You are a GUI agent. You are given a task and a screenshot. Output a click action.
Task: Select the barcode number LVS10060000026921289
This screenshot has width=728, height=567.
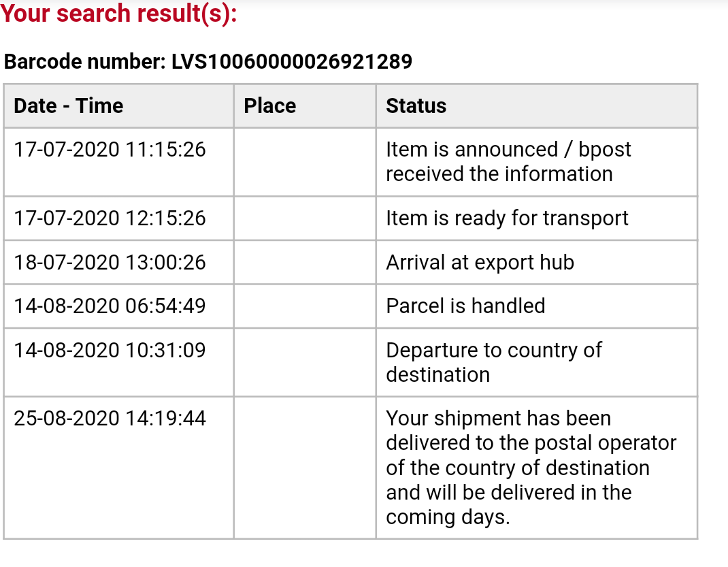291,62
